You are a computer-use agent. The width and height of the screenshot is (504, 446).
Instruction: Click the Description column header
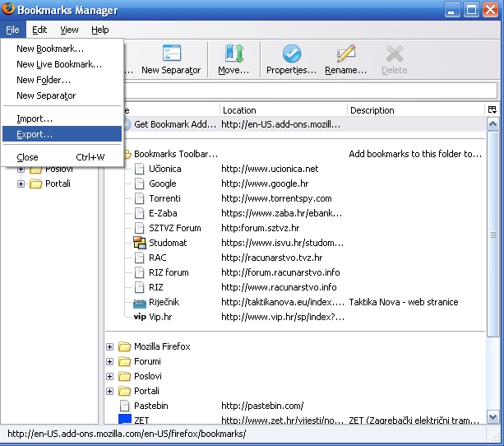click(415, 110)
